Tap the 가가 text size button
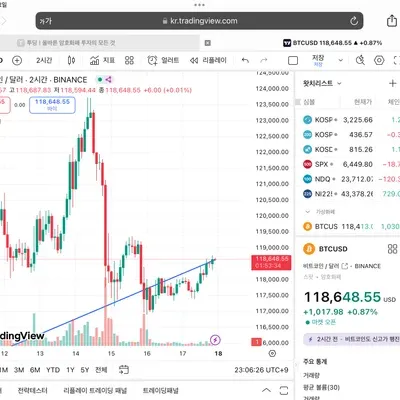 point(46,21)
